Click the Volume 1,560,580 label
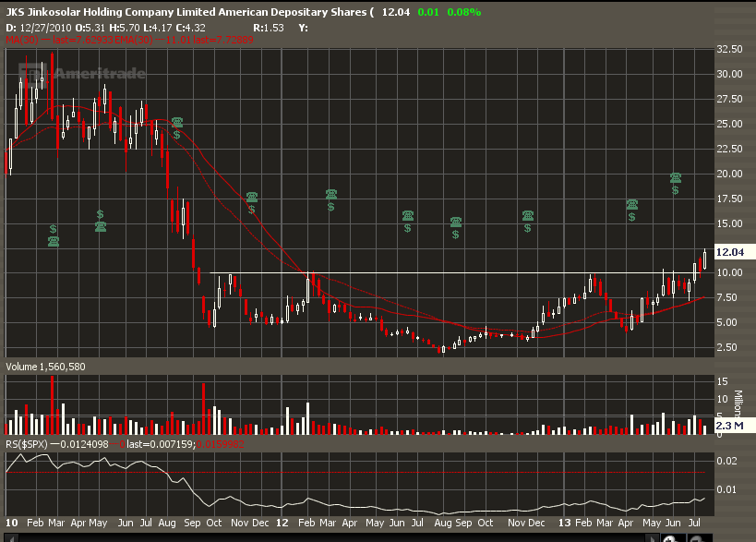The height and width of the screenshot is (542, 756). pyautogui.click(x=45, y=367)
